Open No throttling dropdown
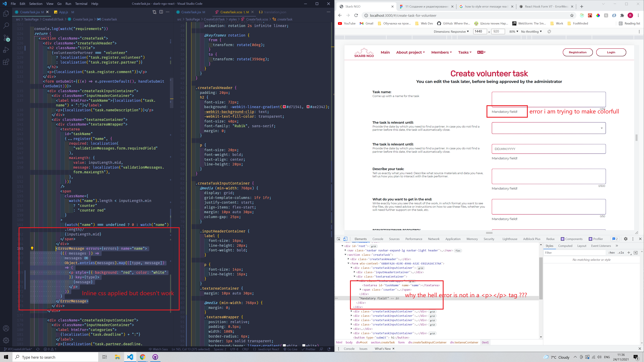This screenshot has height=362, width=644. click(x=531, y=32)
